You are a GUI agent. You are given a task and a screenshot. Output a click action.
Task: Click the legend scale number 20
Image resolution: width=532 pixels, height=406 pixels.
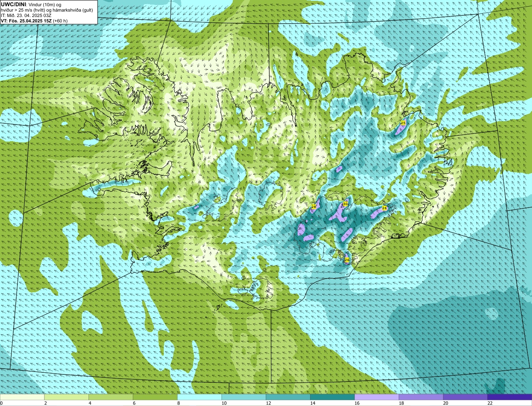pos(445,403)
